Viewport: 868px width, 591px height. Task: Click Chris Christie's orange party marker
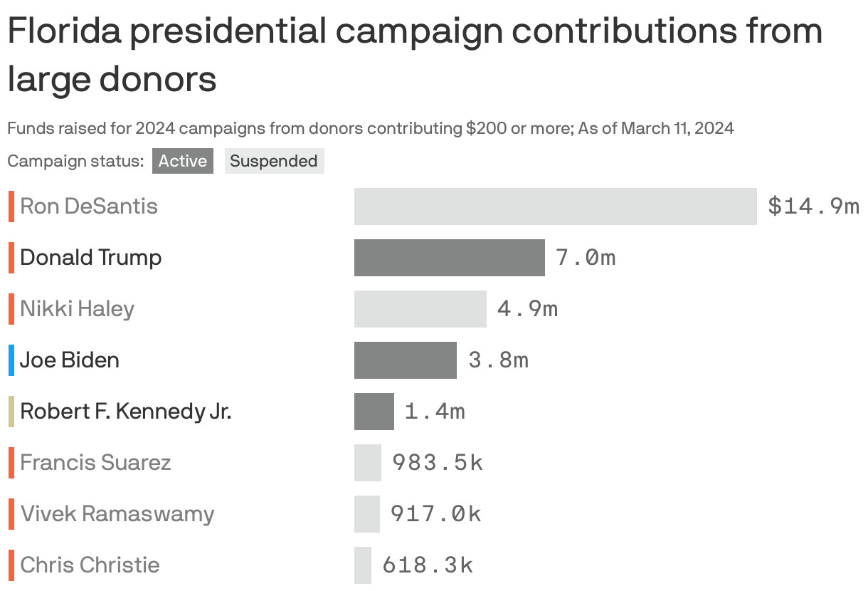pyautogui.click(x=11, y=565)
